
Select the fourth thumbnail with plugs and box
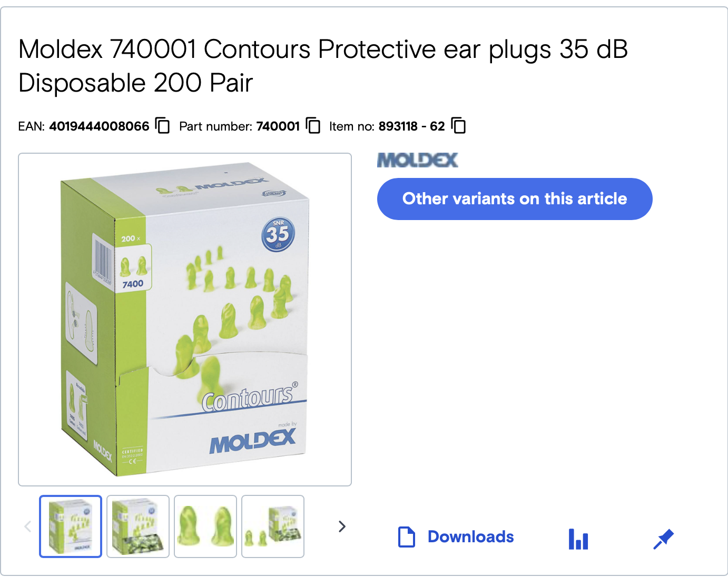pos(273,526)
